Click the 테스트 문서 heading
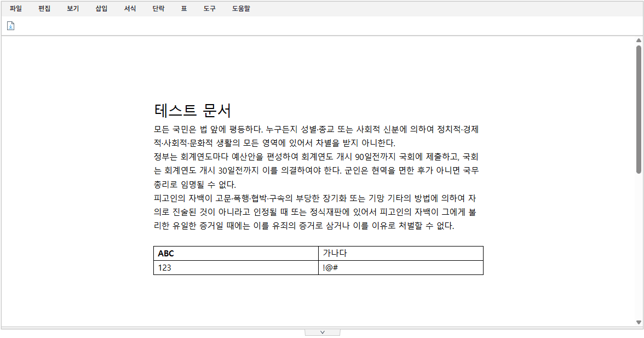This screenshot has height=338, width=644. click(x=193, y=111)
